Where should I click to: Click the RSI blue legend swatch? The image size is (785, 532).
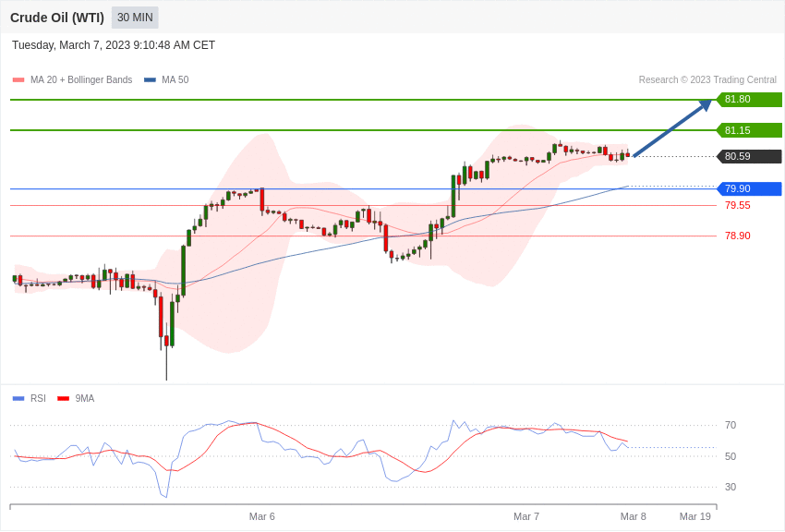18,398
